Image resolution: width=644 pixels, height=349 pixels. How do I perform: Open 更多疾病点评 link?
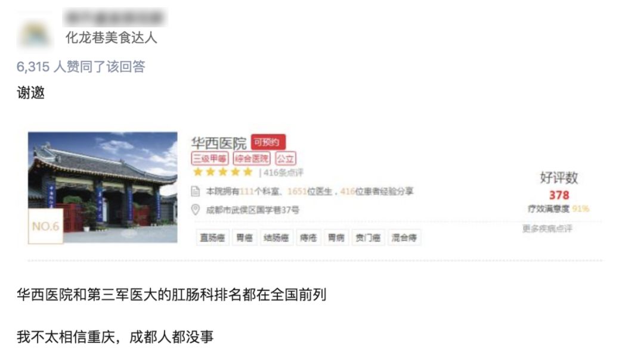pos(547,229)
